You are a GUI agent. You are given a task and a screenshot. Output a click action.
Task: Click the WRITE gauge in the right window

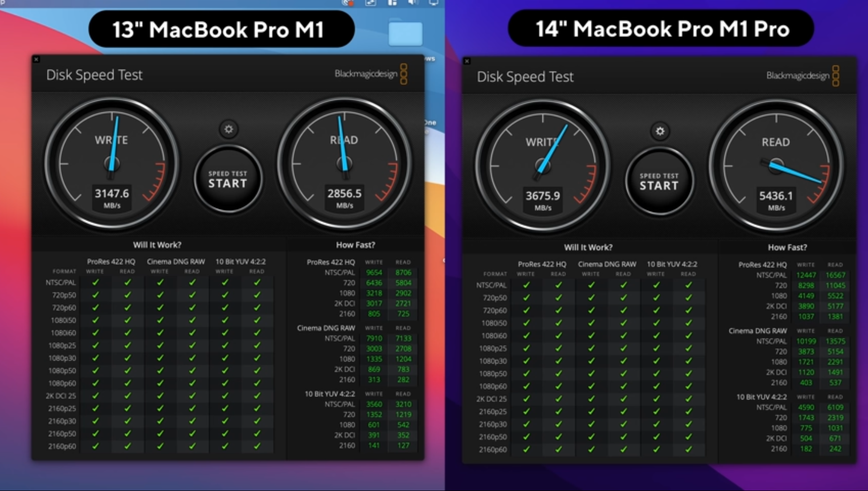point(543,166)
